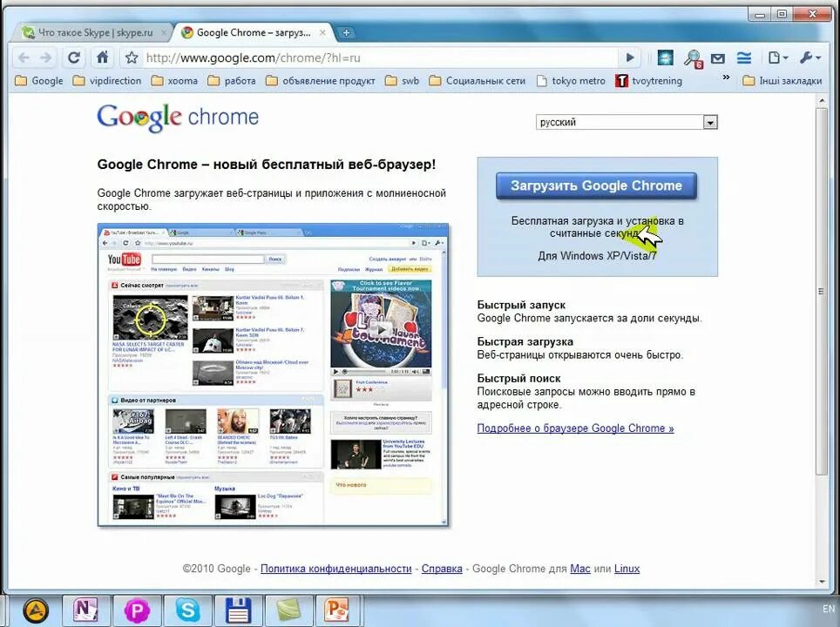The image size is (840, 627).
Task: Open the page menu icon
Action: 777,57
